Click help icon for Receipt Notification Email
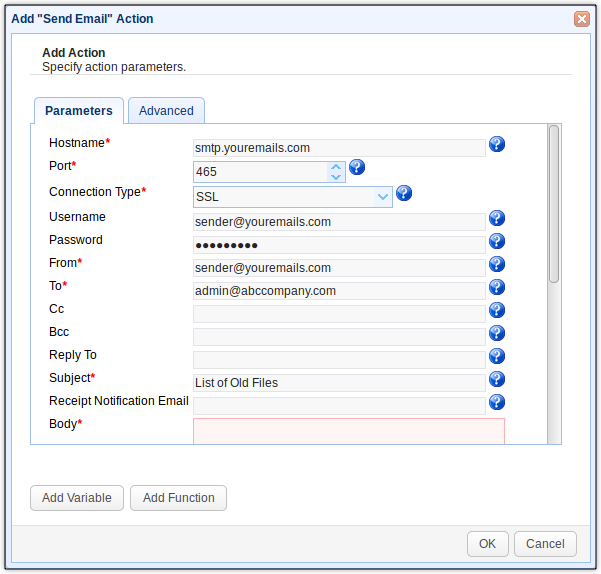Screen dimensions: 601x574 click(497, 403)
